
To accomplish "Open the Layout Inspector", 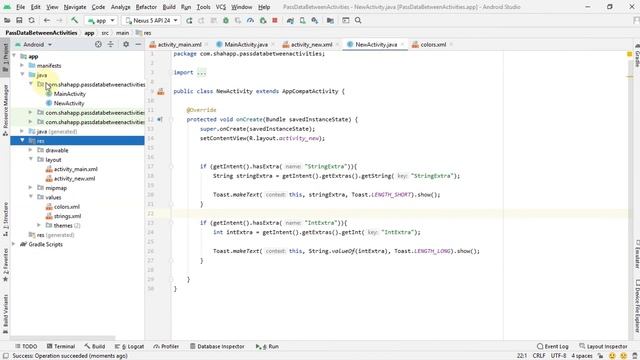I will click(603, 346).
